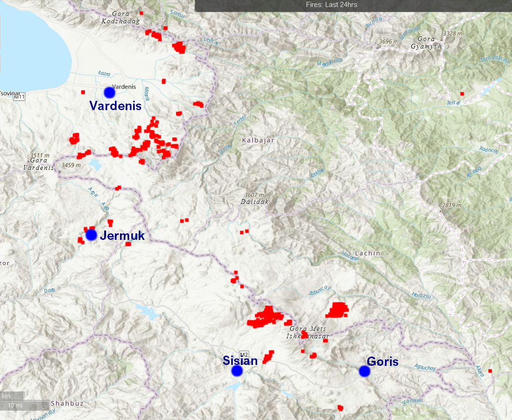Select the Shahbuz place label
The width and height of the screenshot is (512, 420).
point(67,403)
